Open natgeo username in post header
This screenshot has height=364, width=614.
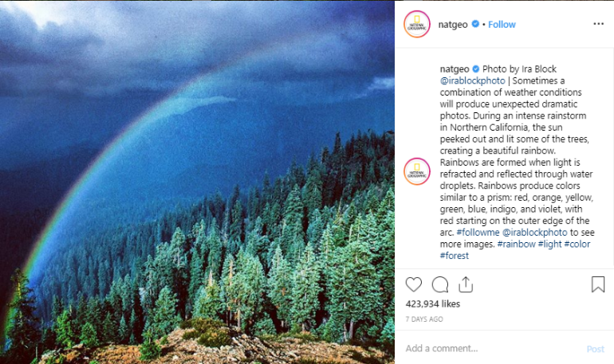[453, 24]
